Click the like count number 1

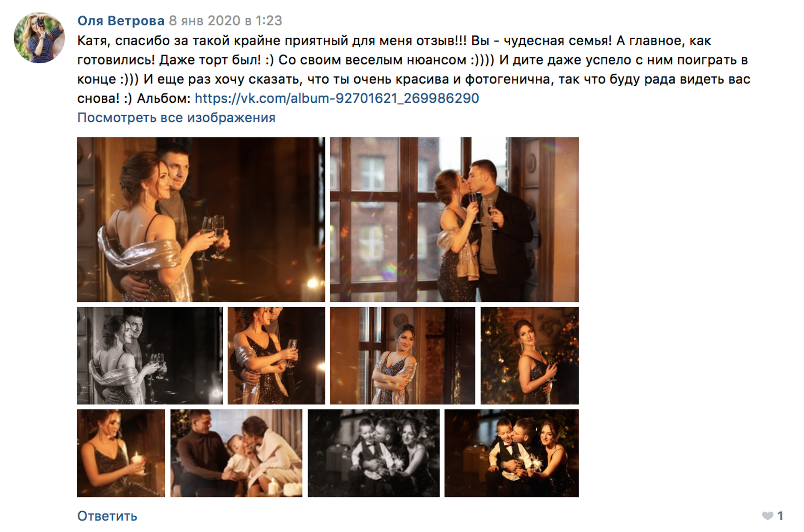click(x=780, y=516)
